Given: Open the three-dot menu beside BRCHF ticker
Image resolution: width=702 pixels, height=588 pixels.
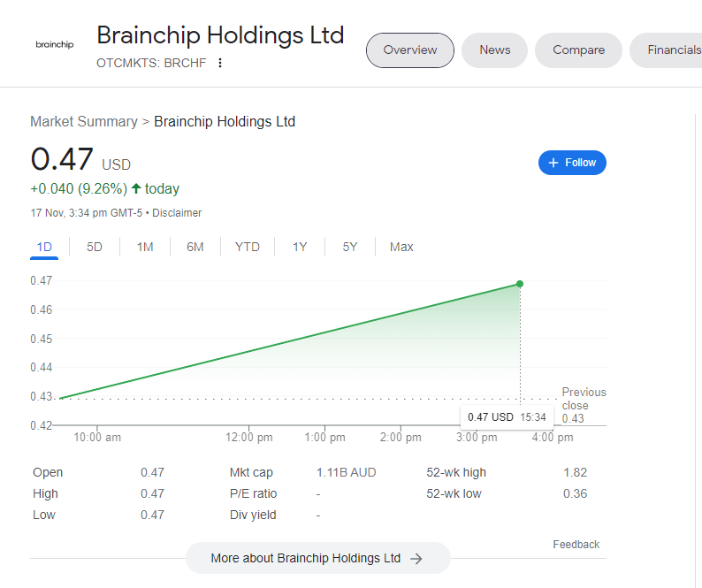Looking at the screenshot, I should [220, 63].
